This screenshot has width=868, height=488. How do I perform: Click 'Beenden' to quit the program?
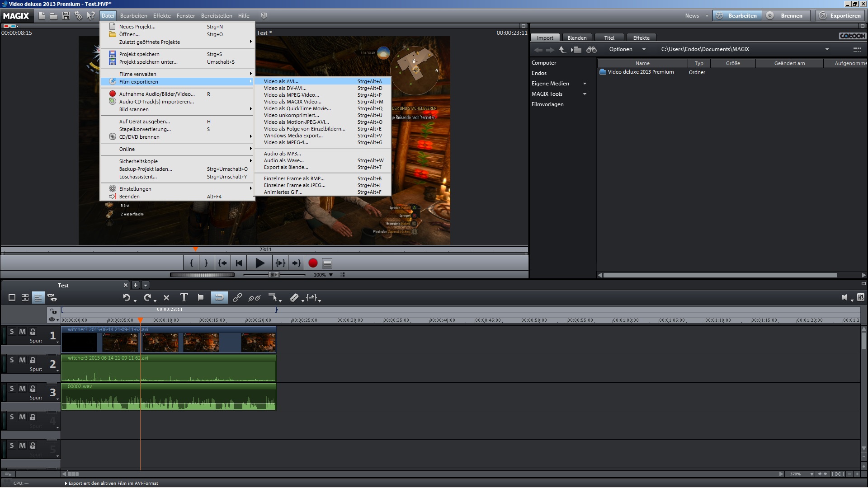pos(177,197)
